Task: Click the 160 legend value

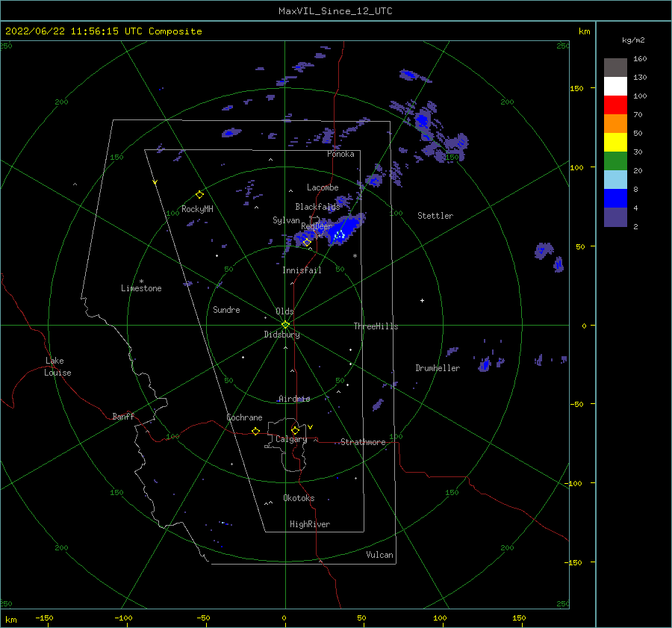Action: tap(640, 59)
